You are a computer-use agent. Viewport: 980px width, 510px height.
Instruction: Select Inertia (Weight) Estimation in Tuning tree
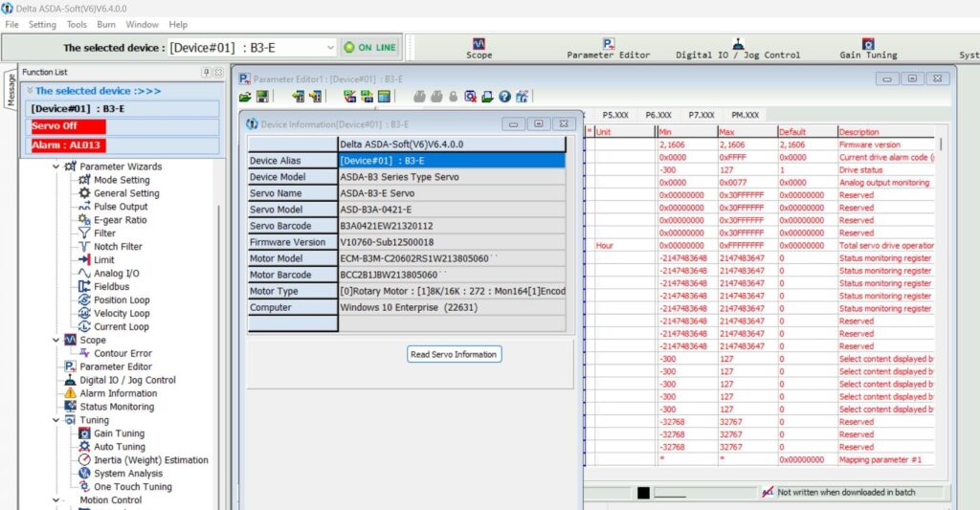(x=150, y=460)
